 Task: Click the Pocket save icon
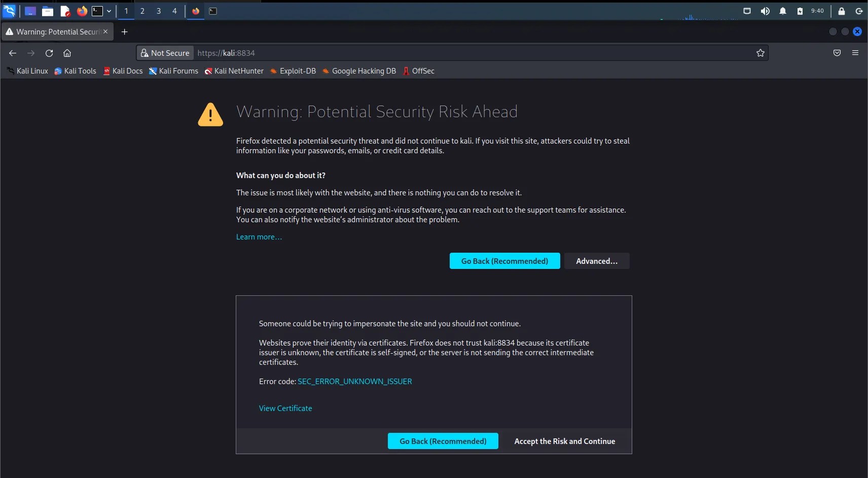point(837,53)
